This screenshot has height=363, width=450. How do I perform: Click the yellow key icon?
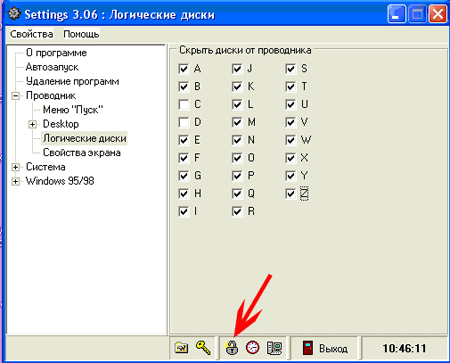click(203, 348)
